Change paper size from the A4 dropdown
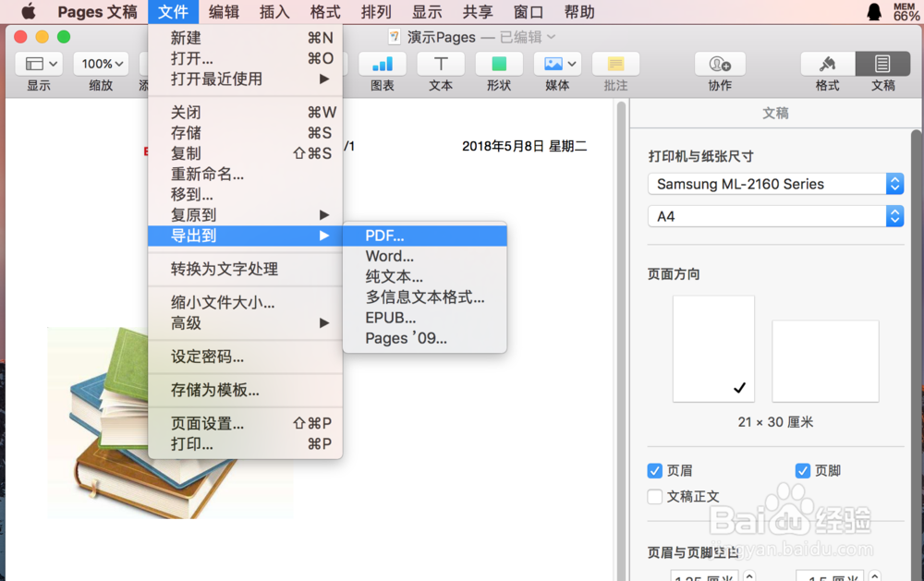This screenshot has width=924, height=581. 774,216
